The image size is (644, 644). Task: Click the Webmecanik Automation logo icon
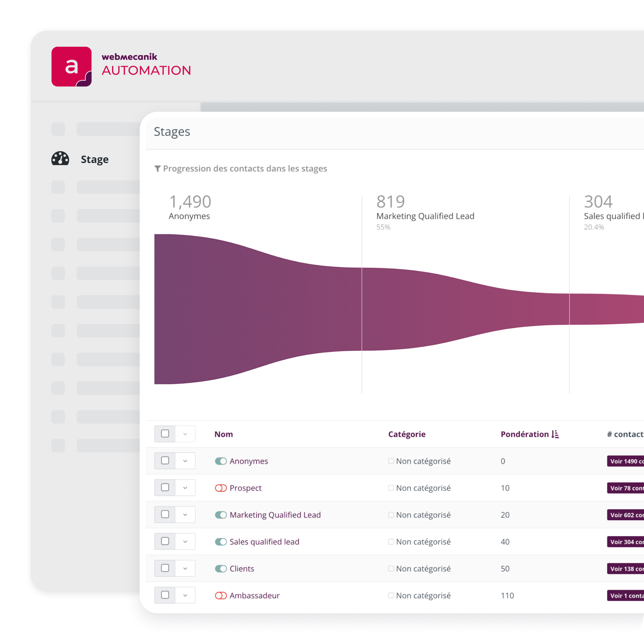point(71,67)
